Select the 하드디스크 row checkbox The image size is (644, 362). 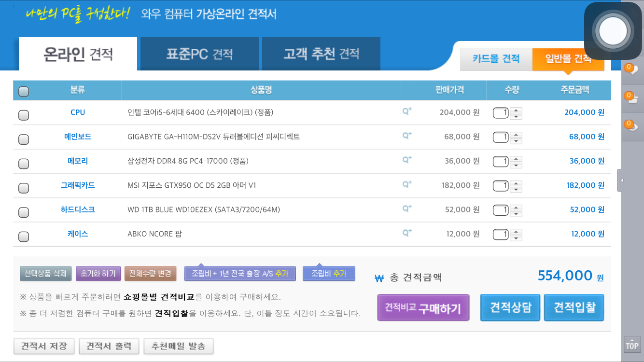(x=23, y=212)
